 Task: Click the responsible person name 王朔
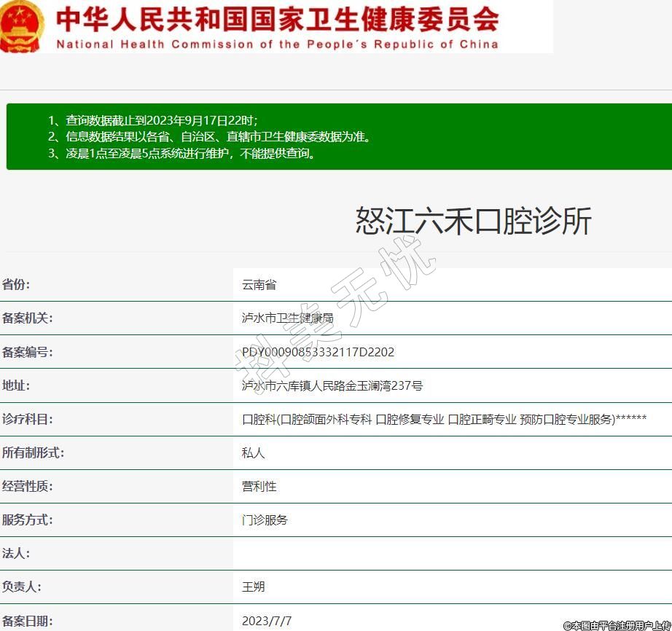click(x=253, y=587)
